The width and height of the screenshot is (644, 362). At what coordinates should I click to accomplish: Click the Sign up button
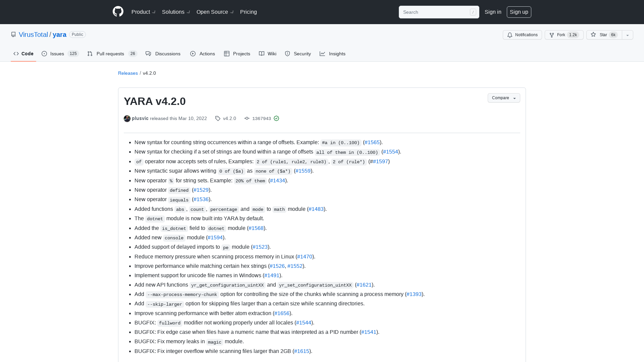tap(519, 12)
